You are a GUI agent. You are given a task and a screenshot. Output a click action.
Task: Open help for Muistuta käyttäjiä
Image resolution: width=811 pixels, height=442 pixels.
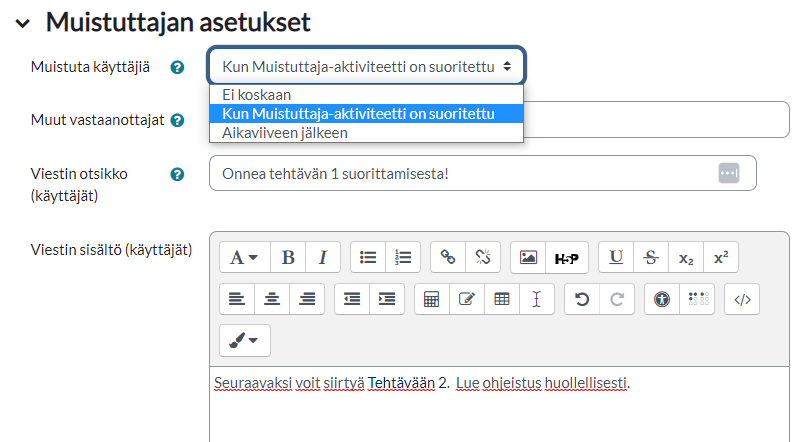click(177, 68)
